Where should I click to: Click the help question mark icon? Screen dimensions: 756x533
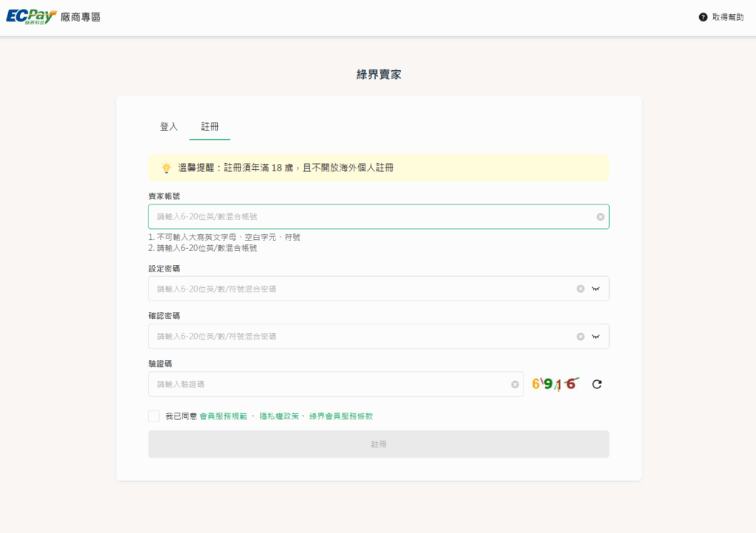[x=703, y=17]
